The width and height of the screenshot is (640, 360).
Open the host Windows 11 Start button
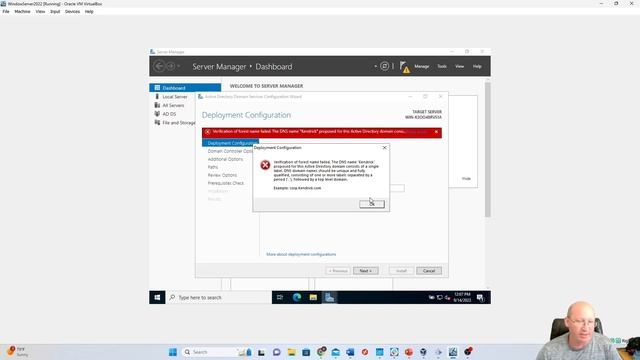[x=173, y=352]
